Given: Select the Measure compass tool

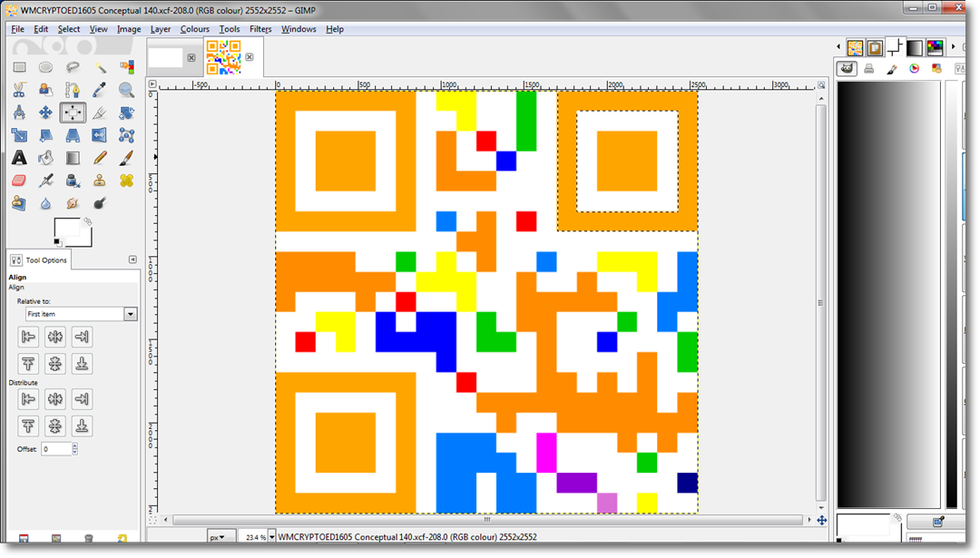Looking at the screenshot, I should pyautogui.click(x=19, y=113).
